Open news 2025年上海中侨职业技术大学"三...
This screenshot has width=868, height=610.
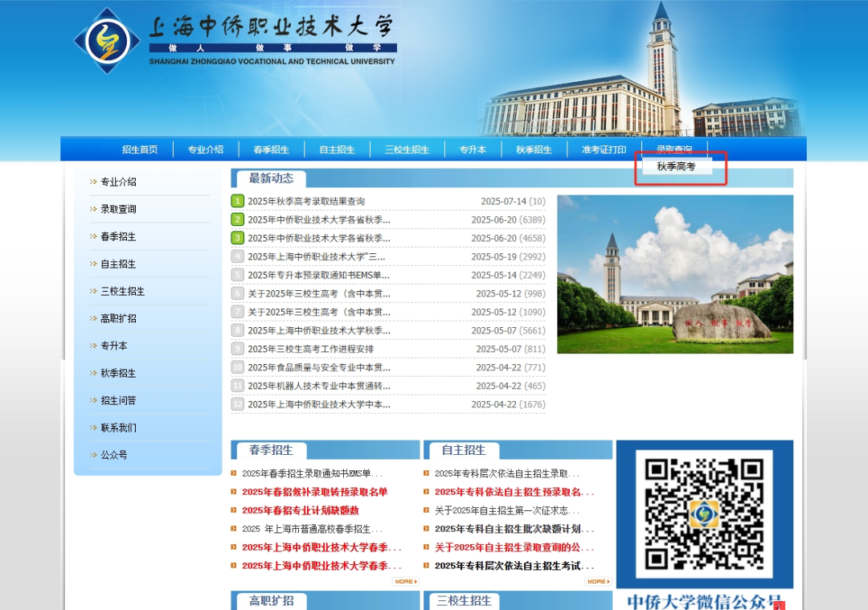[x=317, y=256]
